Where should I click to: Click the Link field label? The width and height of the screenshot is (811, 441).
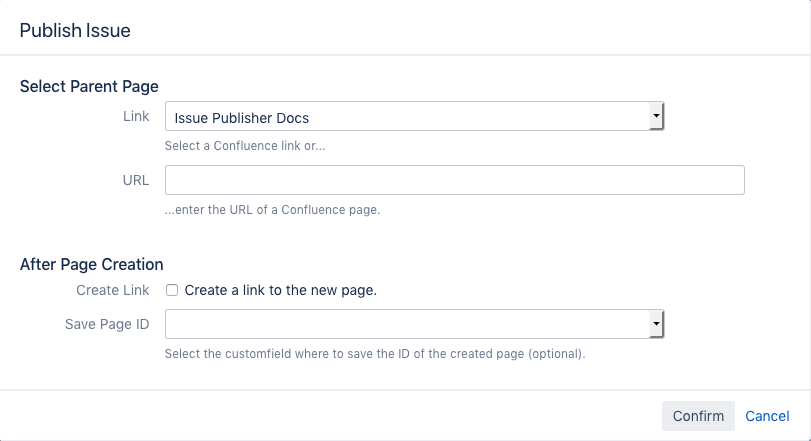[136, 117]
